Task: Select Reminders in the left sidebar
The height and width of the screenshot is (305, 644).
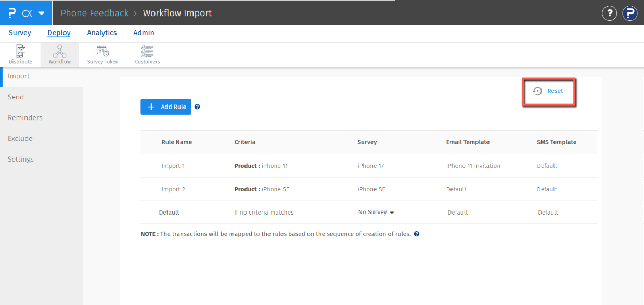Action: [25, 118]
